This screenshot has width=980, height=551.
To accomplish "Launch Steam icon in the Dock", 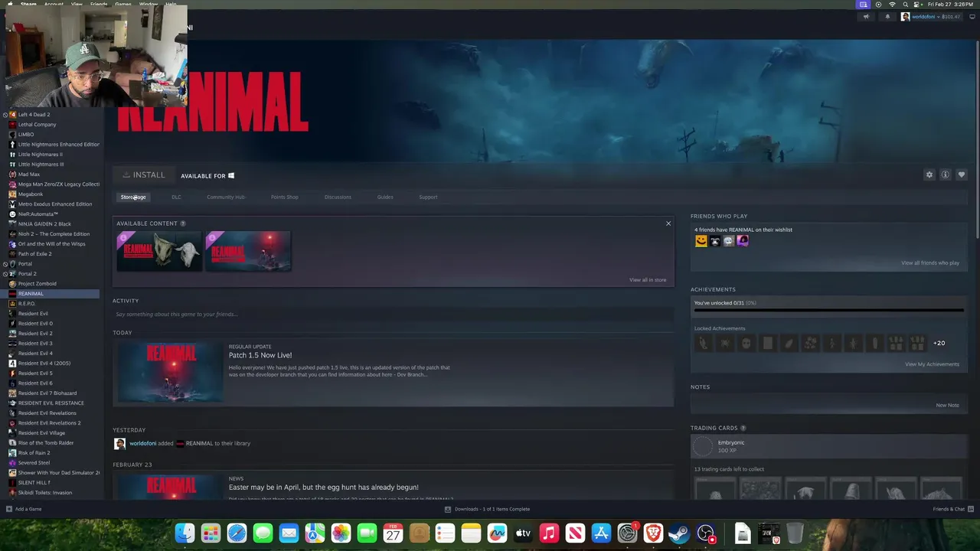I will 679,533.
